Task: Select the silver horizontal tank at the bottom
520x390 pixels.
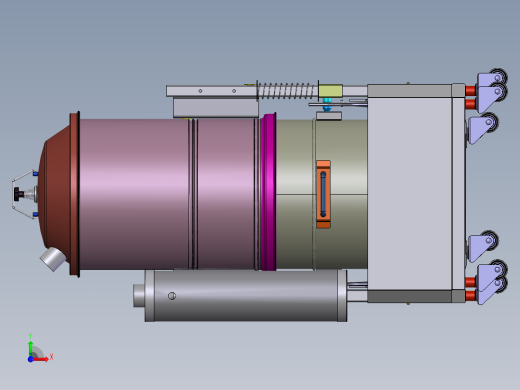Action: coord(246,296)
